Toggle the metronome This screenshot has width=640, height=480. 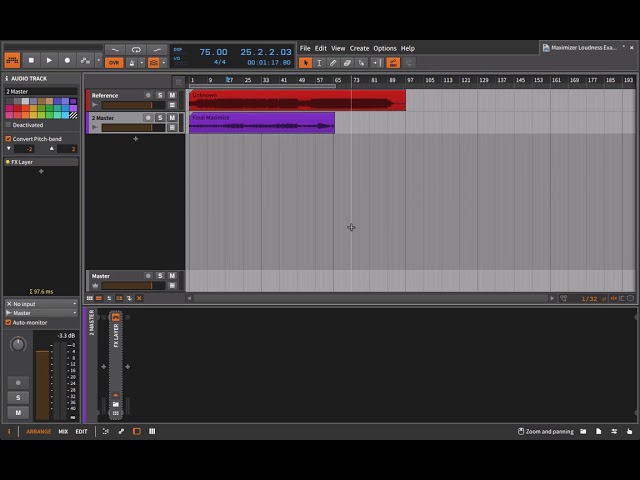[132, 63]
